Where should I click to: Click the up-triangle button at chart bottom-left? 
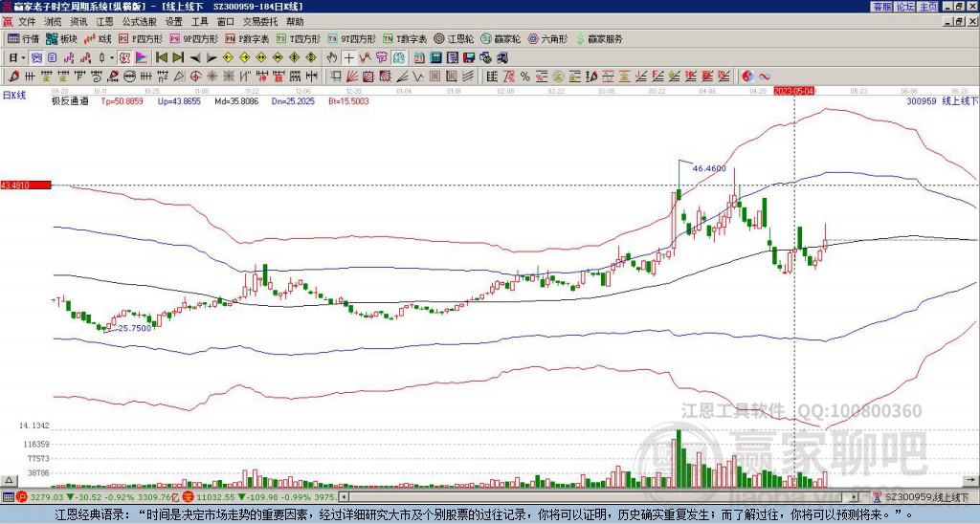click(9, 480)
